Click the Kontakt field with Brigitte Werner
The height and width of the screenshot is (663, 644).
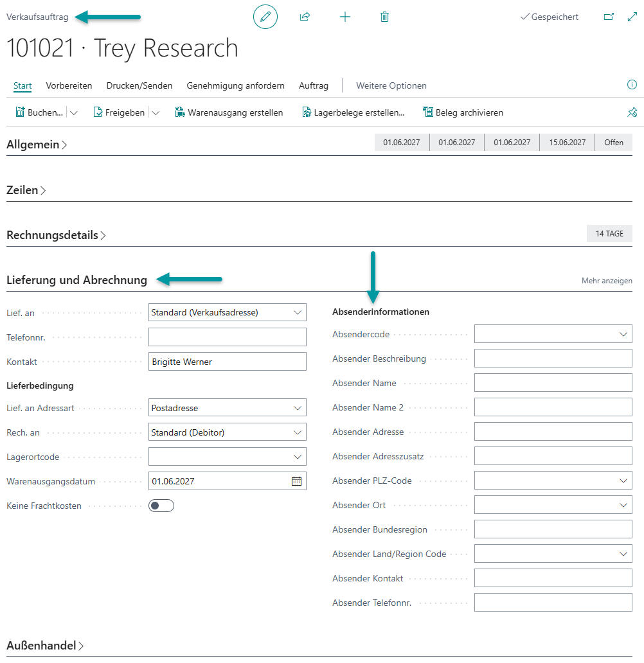pos(228,362)
